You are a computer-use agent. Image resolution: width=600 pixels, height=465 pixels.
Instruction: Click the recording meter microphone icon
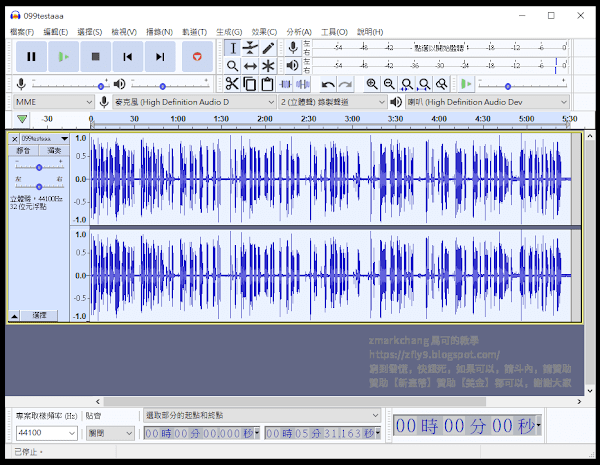click(x=293, y=48)
